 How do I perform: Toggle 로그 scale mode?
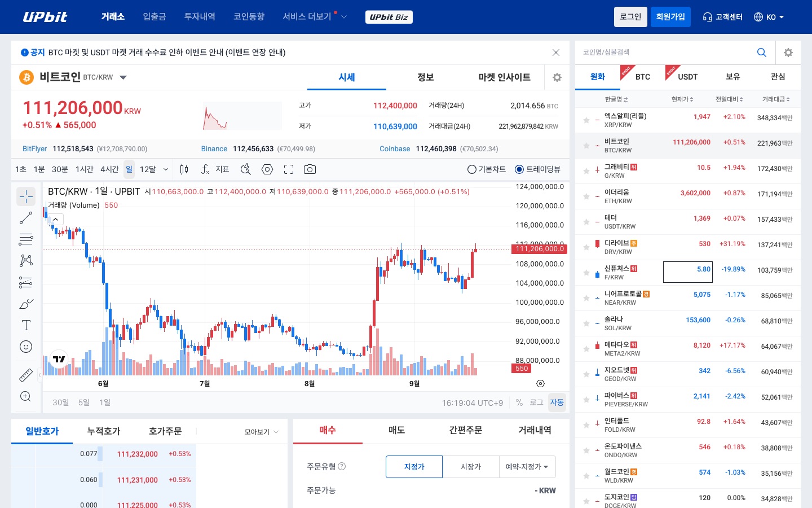536,402
